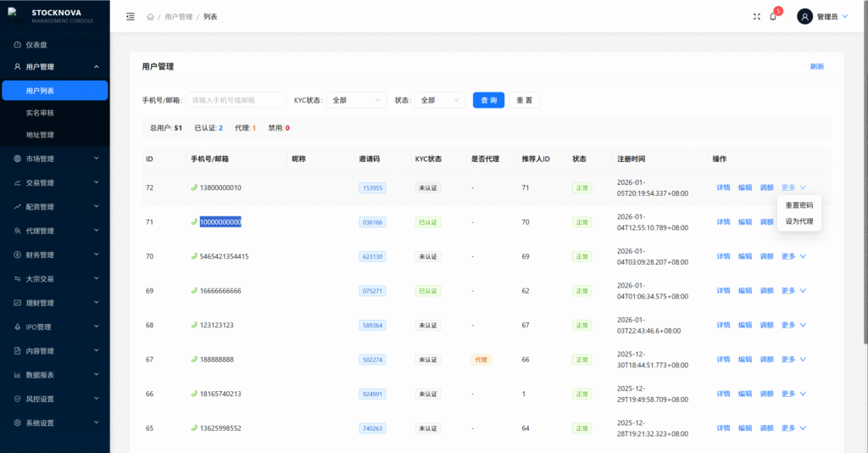
Task: Open the notification bell
Action: (x=773, y=17)
